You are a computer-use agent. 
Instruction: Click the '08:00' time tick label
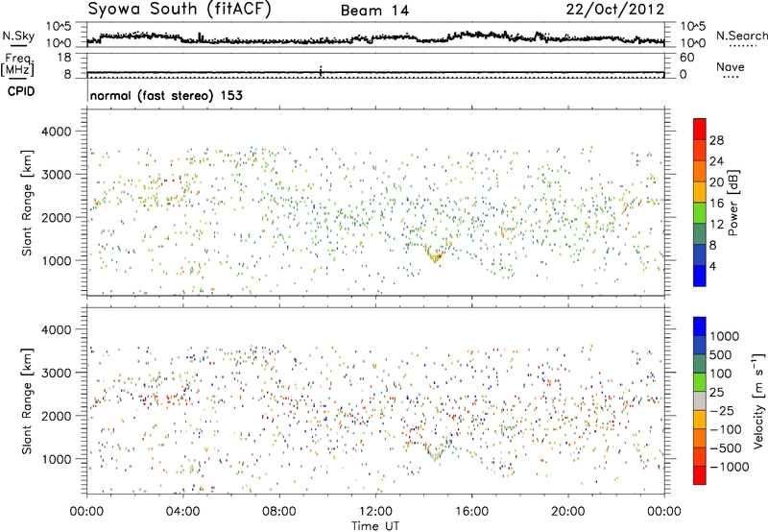(279, 512)
